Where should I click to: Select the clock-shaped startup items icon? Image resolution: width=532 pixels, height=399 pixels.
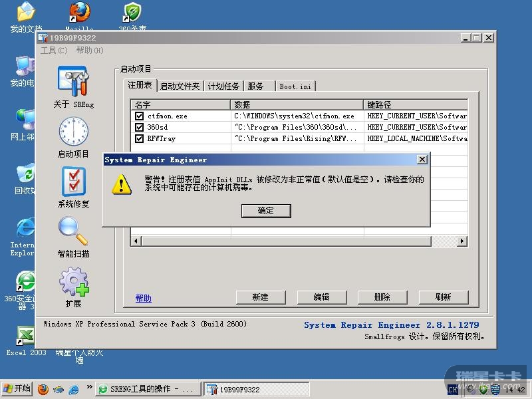click(74, 132)
